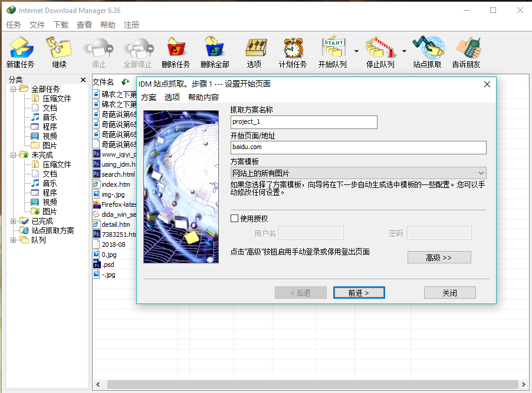Viewport: 532px width, 393px height.
Task: Click the 删除任务 toolbar icon
Action: coord(176,52)
